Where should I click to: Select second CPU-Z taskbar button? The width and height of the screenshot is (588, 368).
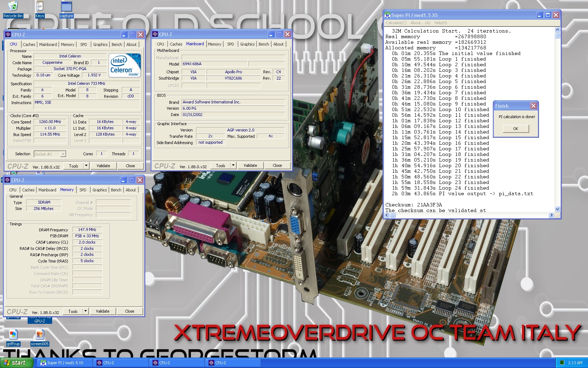point(177,363)
